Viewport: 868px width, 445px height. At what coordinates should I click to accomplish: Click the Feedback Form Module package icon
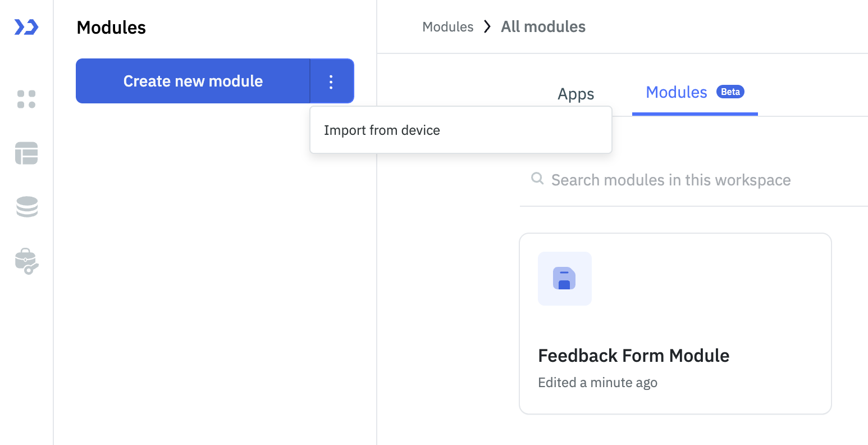pyautogui.click(x=564, y=279)
